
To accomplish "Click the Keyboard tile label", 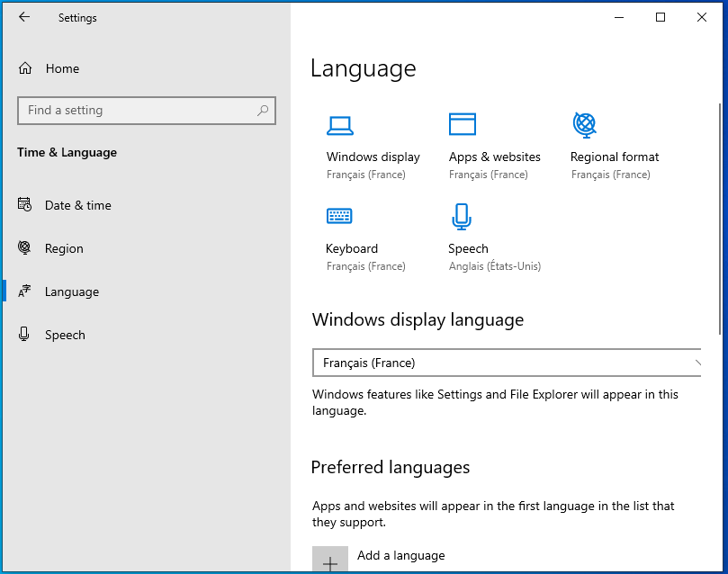I will tap(352, 248).
